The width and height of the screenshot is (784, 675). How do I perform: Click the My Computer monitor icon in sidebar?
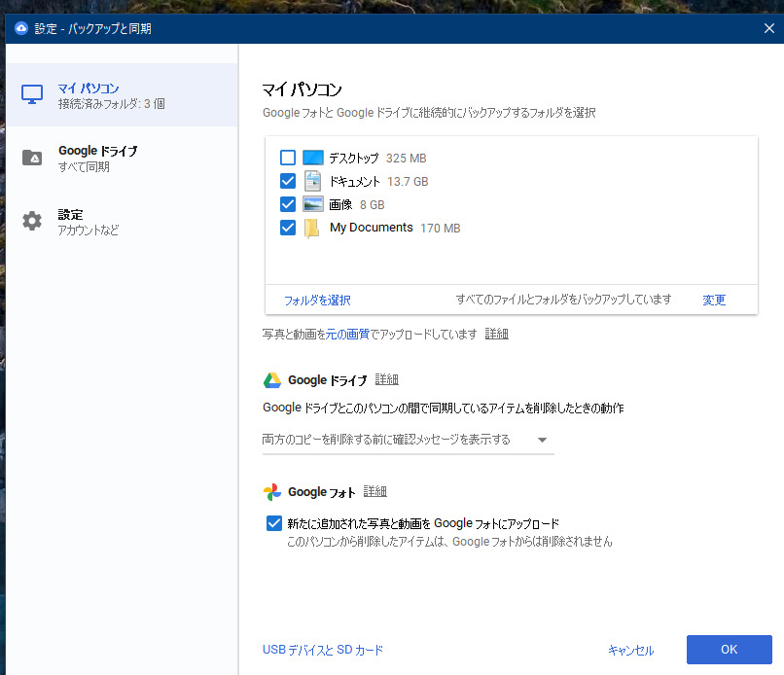point(32,94)
